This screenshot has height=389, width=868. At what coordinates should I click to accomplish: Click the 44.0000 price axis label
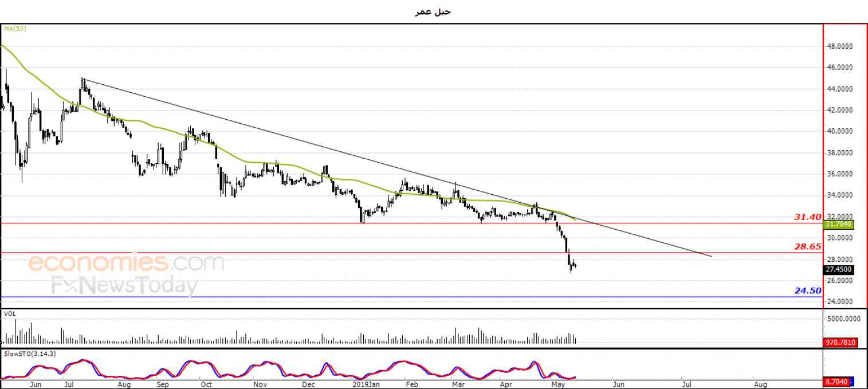840,89
